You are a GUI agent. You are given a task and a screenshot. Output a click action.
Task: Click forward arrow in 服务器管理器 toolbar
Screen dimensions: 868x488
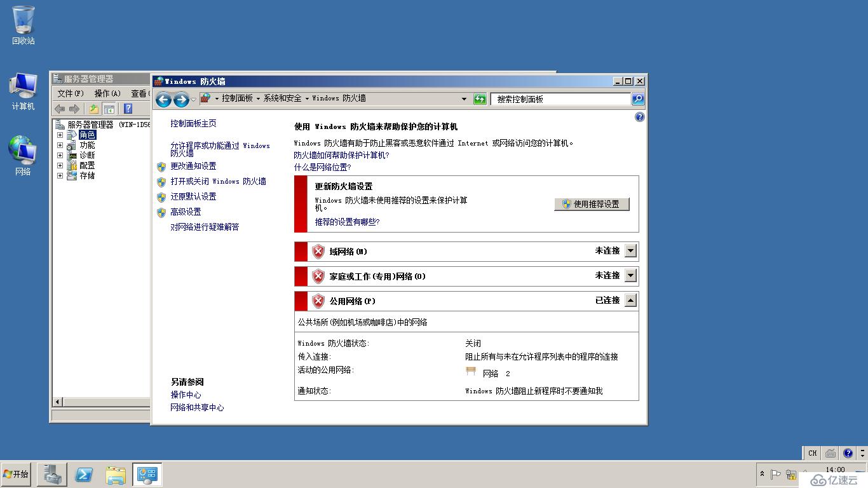tap(74, 109)
